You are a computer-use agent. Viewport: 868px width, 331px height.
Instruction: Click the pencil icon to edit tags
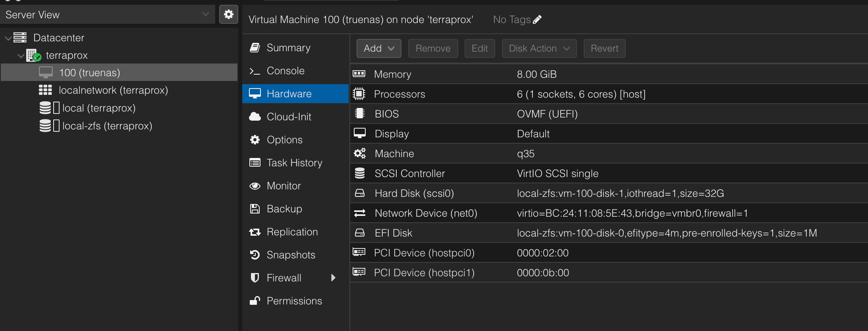[537, 19]
